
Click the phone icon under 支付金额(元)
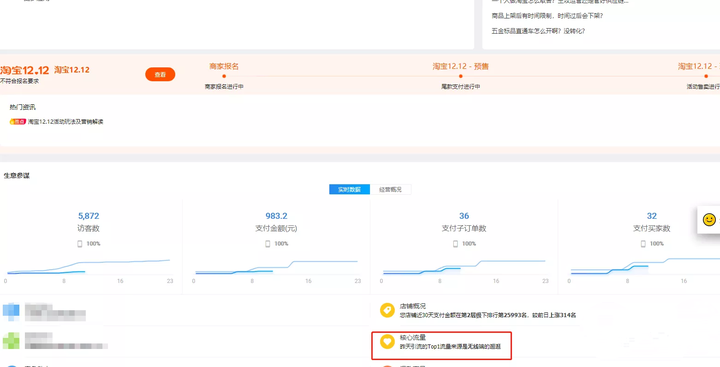pos(268,244)
